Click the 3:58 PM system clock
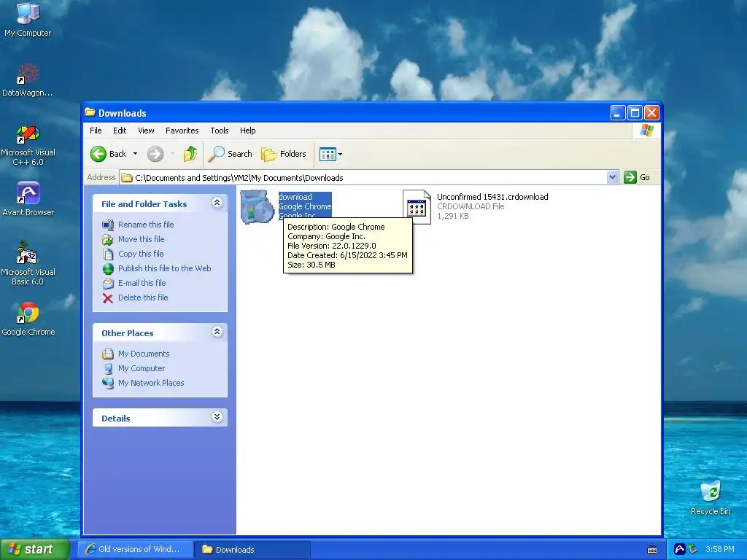Image resolution: width=747 pixels, height=560 pixels. click(720, 549)
